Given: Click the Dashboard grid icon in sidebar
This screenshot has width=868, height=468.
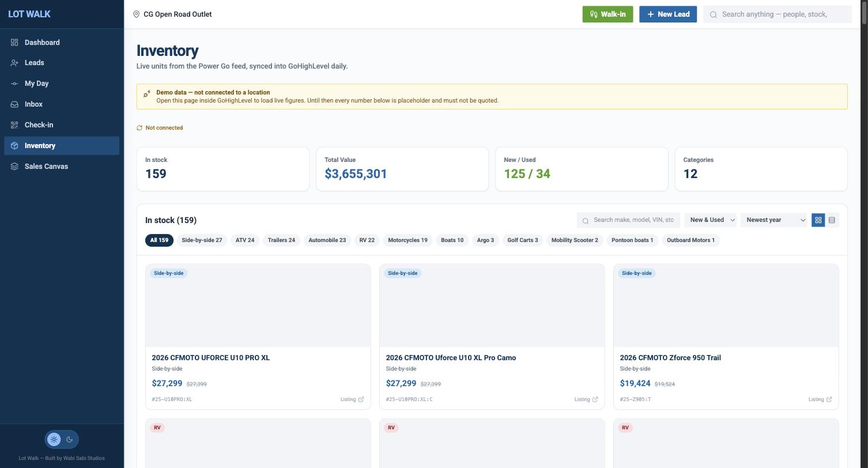Looking at the screenshot, I should pyautogui.click(x=14, y=43).
